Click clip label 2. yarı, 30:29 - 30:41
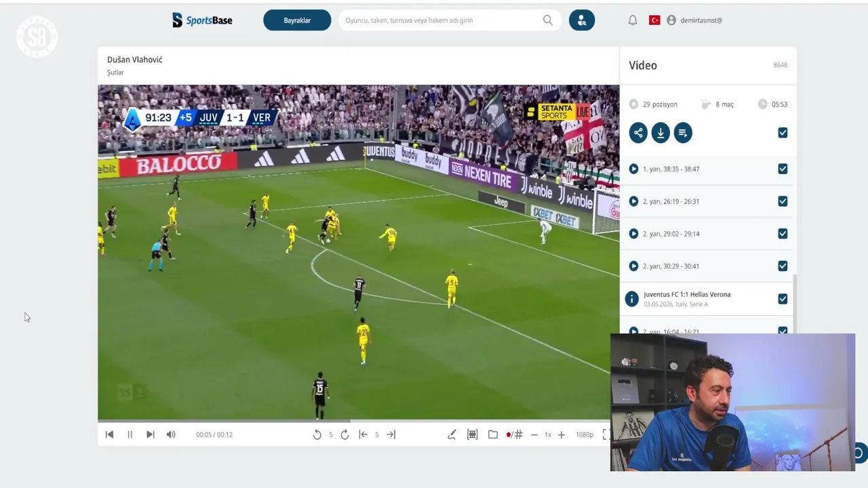The width and height of the screenshot is (868, 488). point(671,266)
